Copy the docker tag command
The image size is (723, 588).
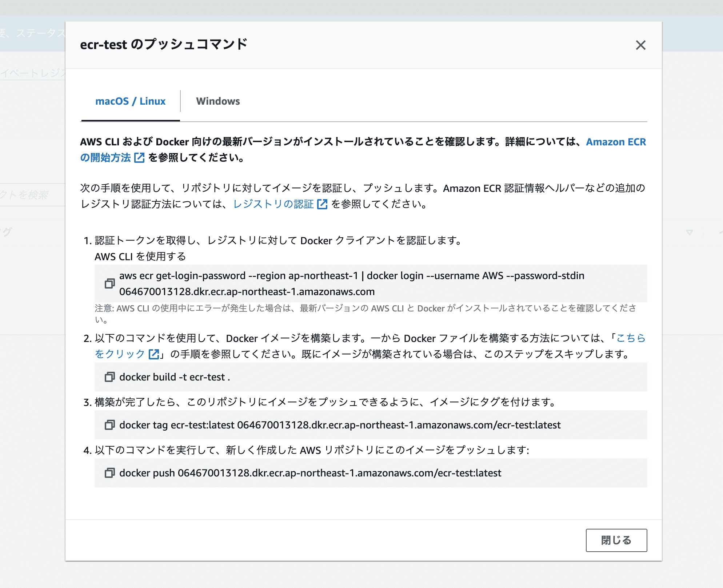pyautogui.click(x=109, y=425)
